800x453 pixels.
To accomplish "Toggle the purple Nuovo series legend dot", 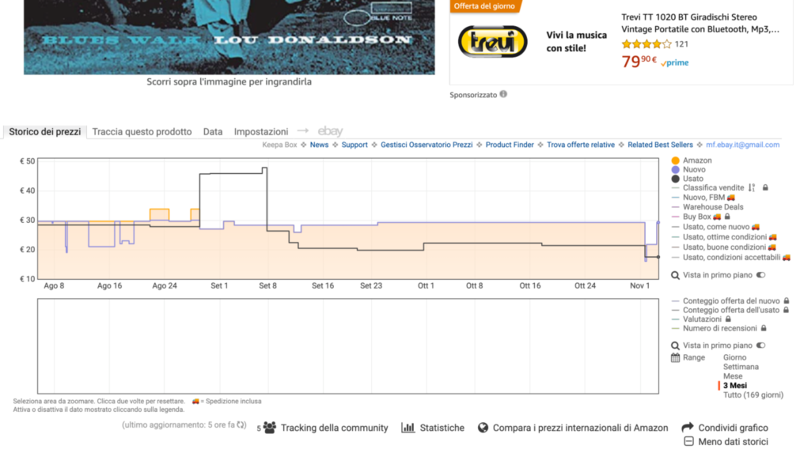I will click(676, 170).
